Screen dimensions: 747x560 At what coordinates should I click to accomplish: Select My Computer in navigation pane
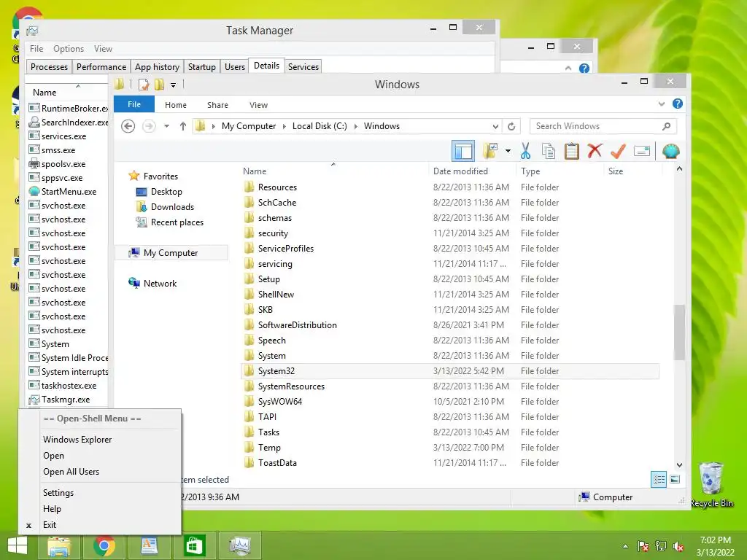tap(171, 253)
